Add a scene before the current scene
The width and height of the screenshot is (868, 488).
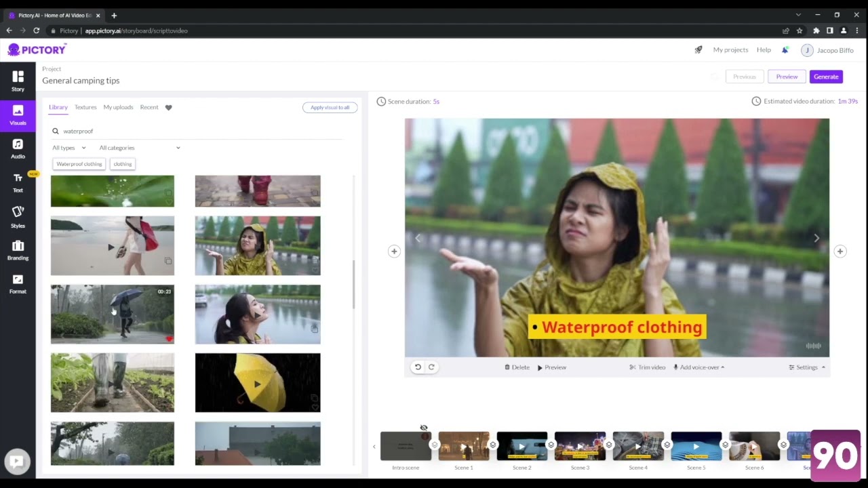394,251
